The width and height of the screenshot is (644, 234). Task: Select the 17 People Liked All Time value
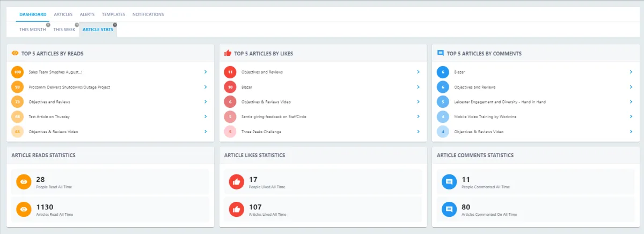pyautogui.click(x=253, y=179)
